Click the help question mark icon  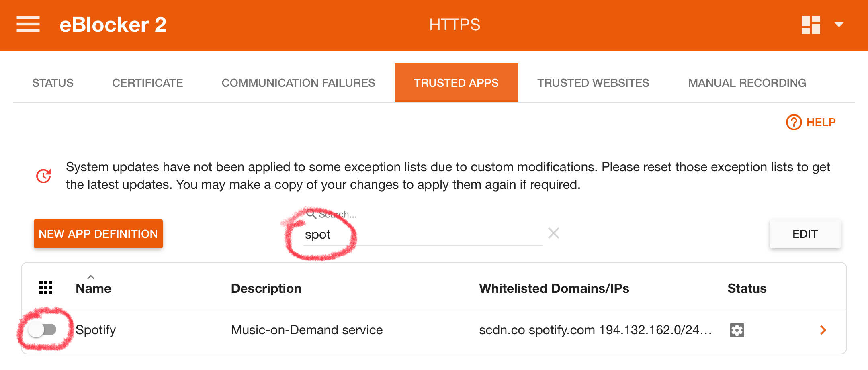point(794,122)
